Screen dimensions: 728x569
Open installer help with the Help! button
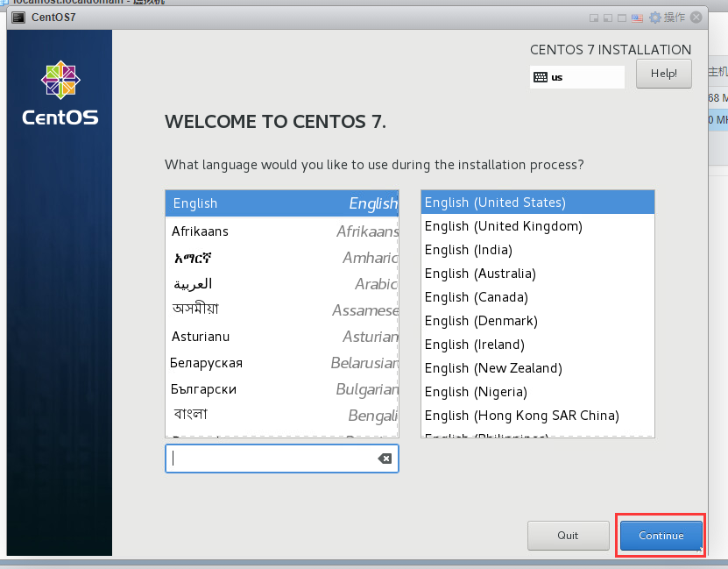pos(663,74)
